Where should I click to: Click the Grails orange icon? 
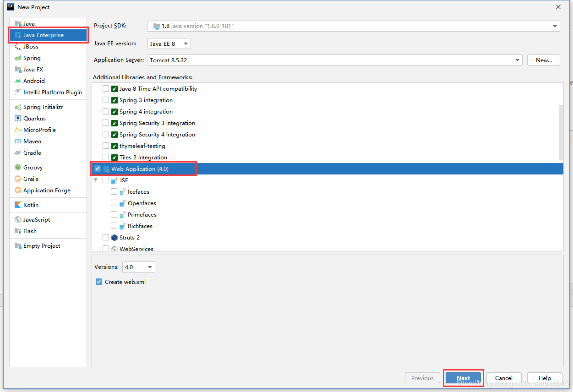[18, 179]
